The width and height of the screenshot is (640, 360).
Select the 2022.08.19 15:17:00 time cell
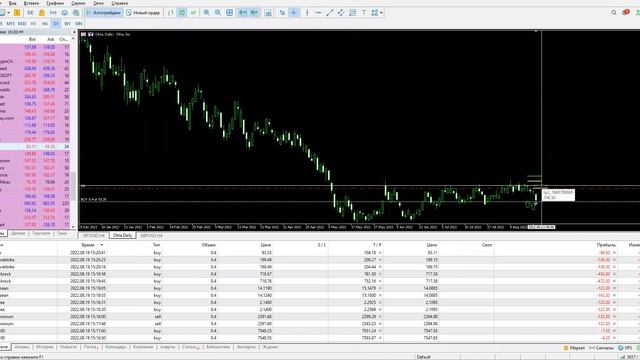[x=88, y=331]
